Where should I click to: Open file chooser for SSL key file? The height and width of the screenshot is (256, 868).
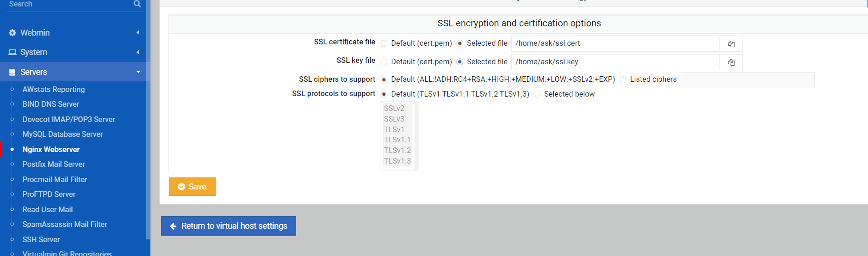[x=731, y=62]
